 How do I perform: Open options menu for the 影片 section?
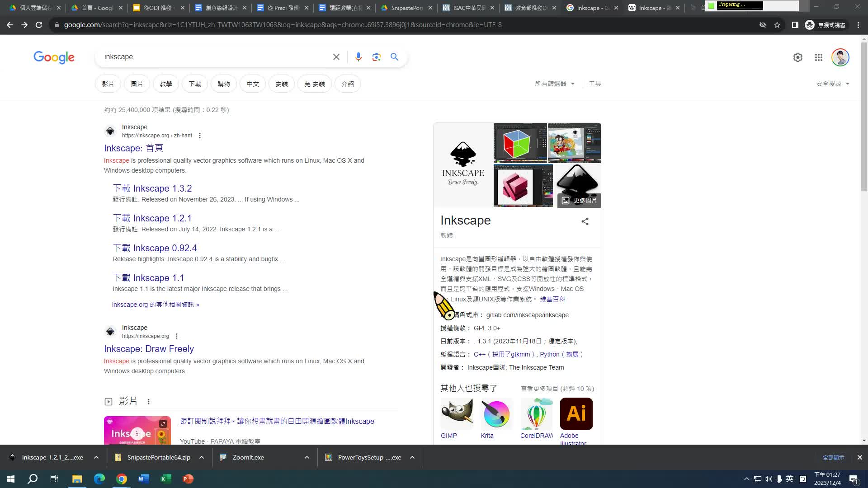point(149,401)
